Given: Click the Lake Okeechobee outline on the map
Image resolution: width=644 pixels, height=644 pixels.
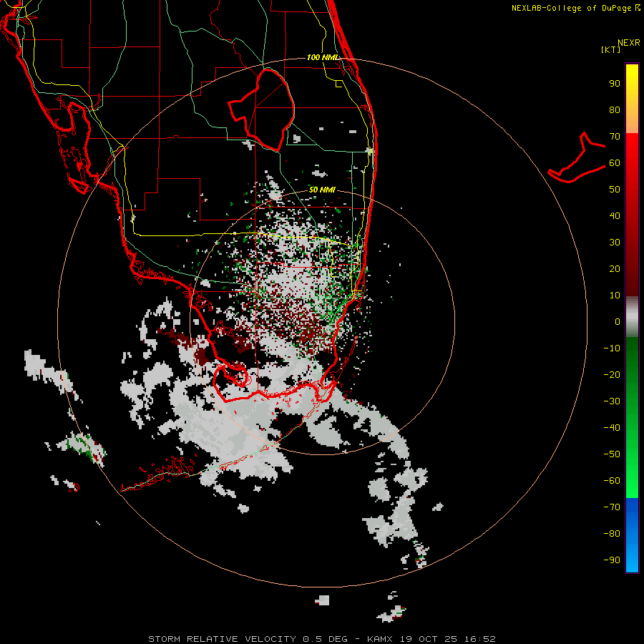Looking at the screenshot, I should 262,110.
